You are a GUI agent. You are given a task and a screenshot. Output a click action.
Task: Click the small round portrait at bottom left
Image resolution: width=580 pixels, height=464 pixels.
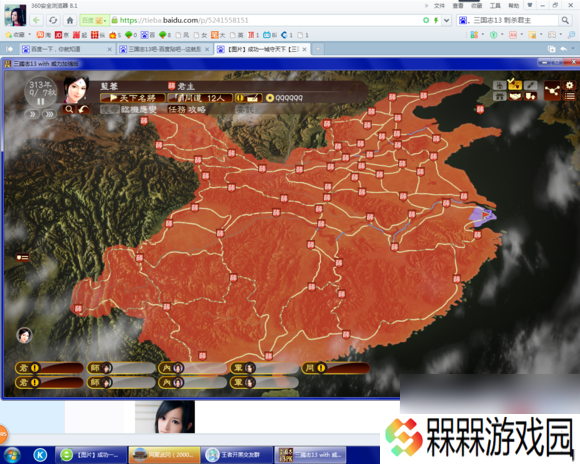[x=24, y=335]
